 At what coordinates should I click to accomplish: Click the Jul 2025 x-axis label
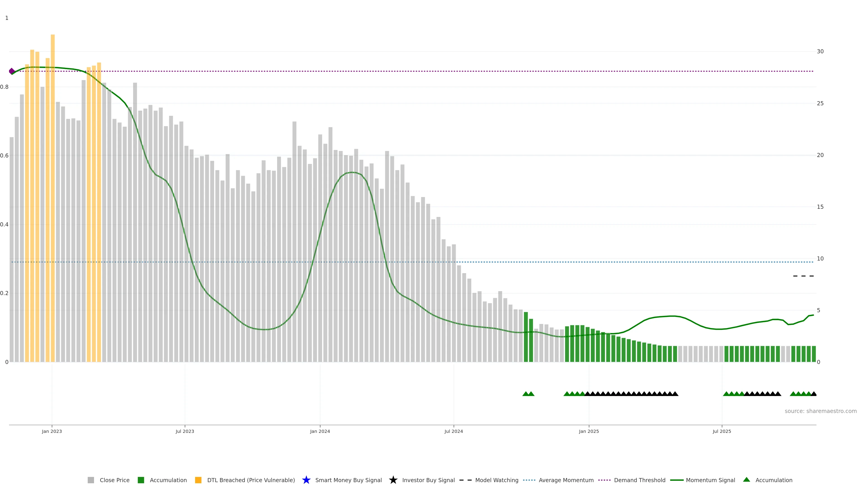click(722, 431)
